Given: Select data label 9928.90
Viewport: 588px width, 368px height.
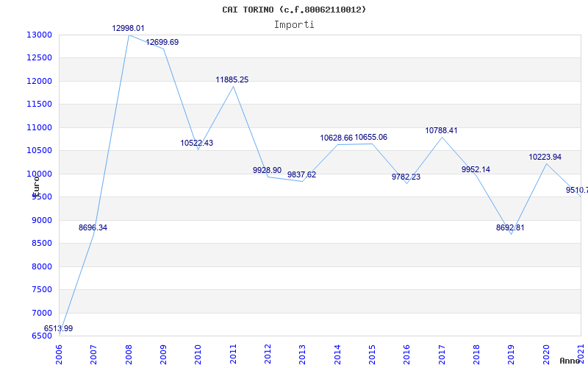Looking at the screenshot, I should [267, 170].
